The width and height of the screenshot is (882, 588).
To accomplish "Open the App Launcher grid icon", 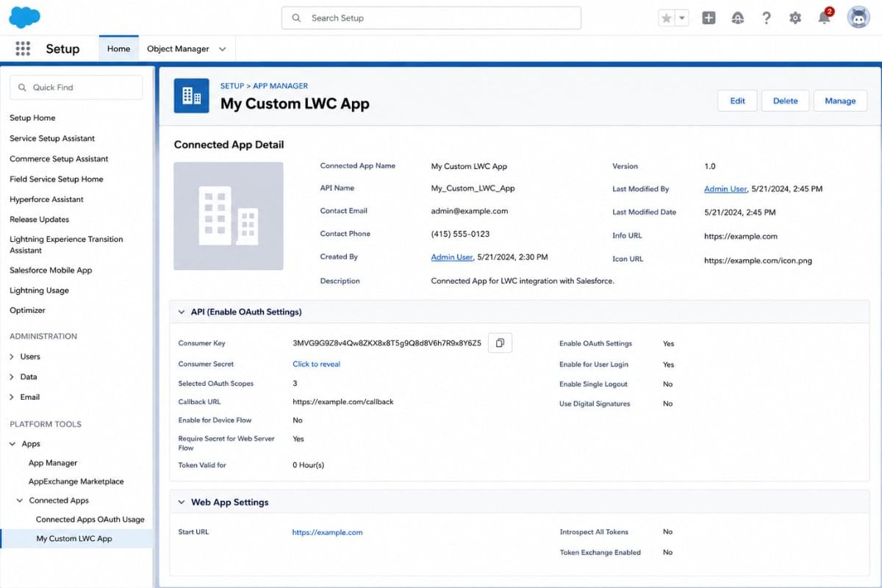I will coord(23,49).
